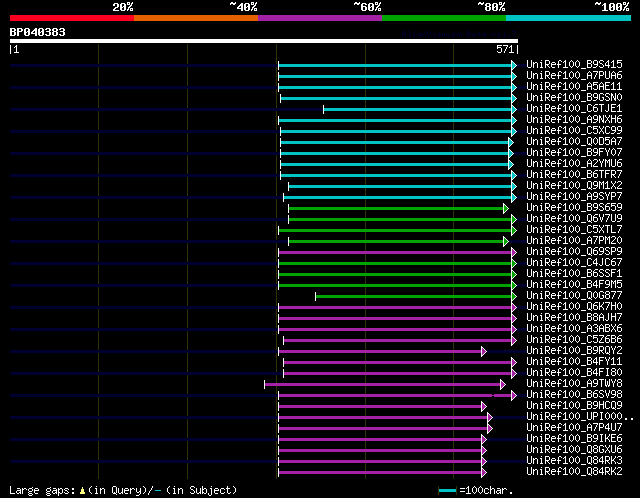
Task: Select the UniRef100_C6TJE1 label
Action: click(574, 109)
